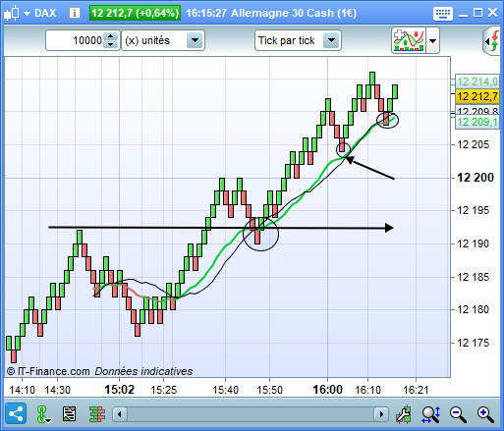Open the keyboard shortcut icon in title bar

click(x=442, y=14)
